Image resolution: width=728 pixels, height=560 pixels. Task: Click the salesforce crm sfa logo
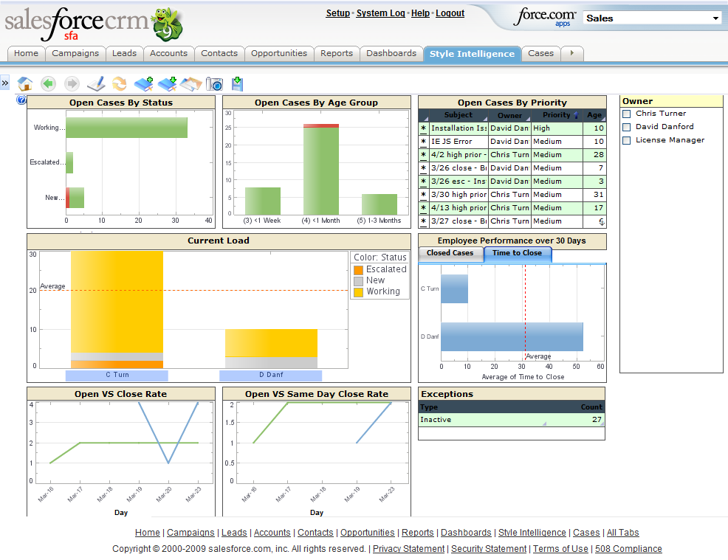coord(77,24)
